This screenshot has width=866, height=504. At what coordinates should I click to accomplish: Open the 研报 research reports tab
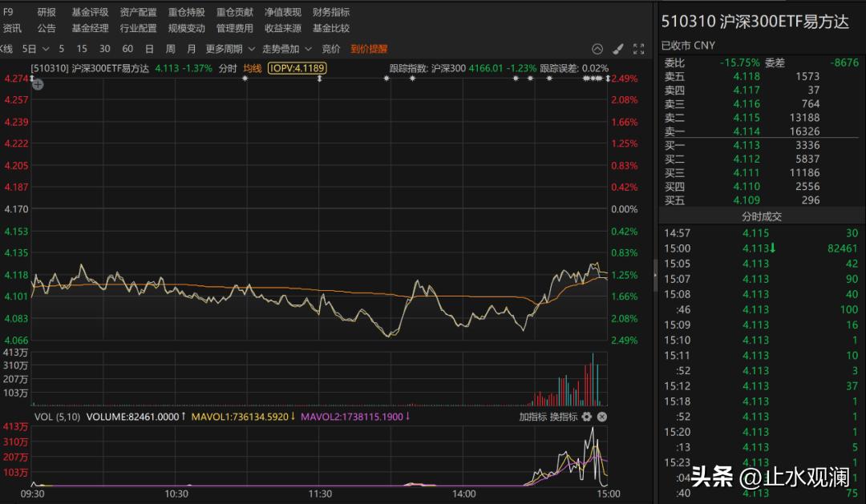pos(47,12)
